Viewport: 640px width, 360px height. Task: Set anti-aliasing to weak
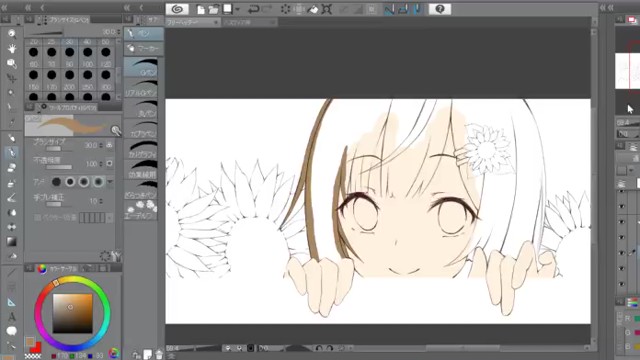(x=70, y=182)
